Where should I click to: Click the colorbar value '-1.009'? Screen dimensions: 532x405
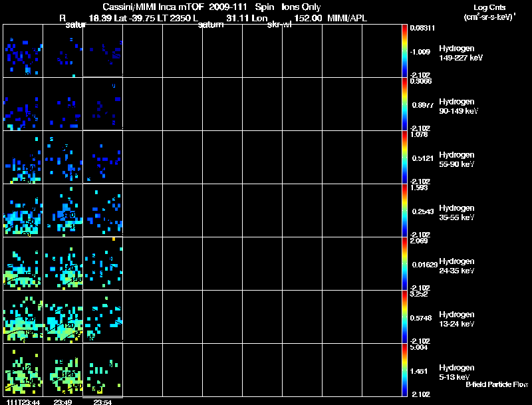pyautogui.click(x=420, y=52)
